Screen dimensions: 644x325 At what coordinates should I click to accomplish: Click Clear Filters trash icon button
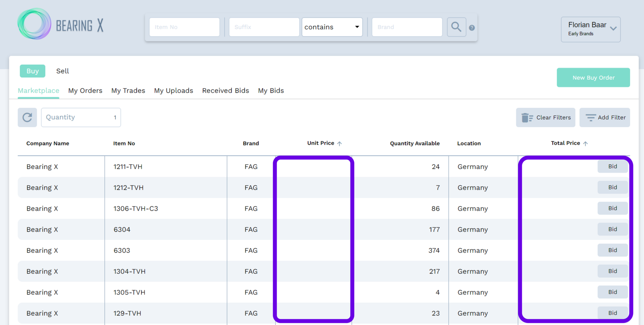[545, 118]
